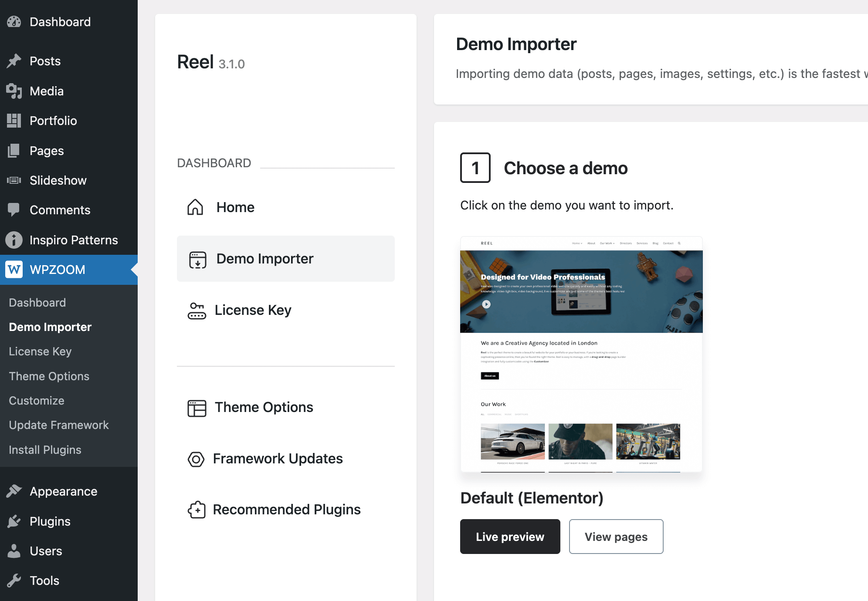Select Demo Importer tab in Reel panel
This screenshot has width=868, height=601.
click(x=286, y=259)
